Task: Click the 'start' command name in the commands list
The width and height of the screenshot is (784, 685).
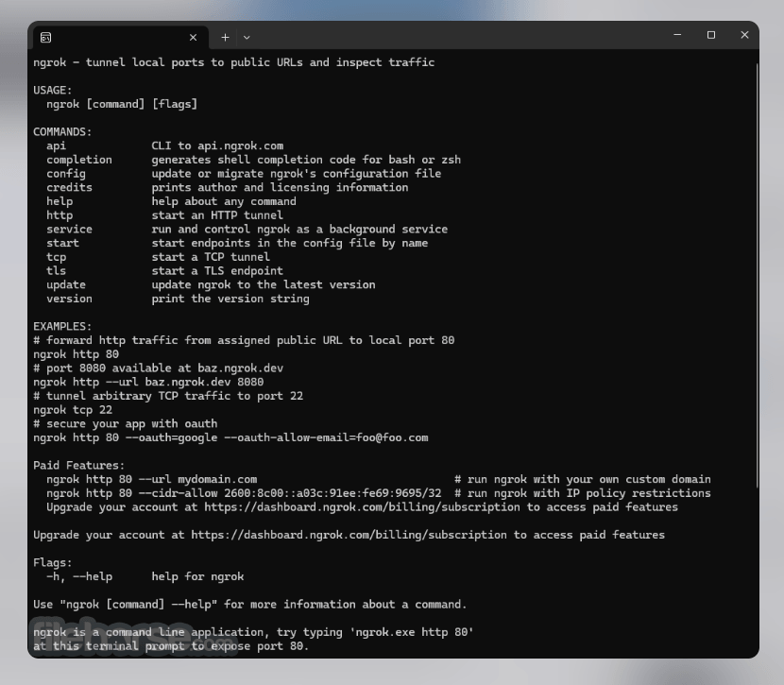Action: tap(62, 243)
